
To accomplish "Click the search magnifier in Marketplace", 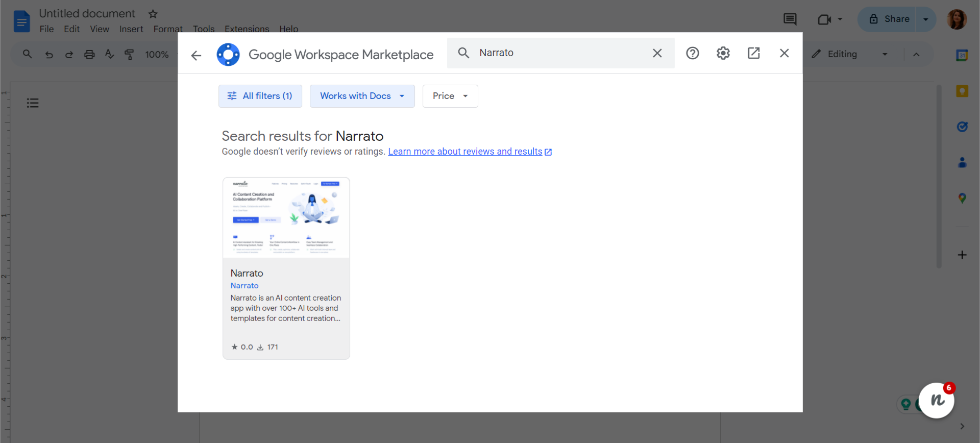I will tap(463, 53).
